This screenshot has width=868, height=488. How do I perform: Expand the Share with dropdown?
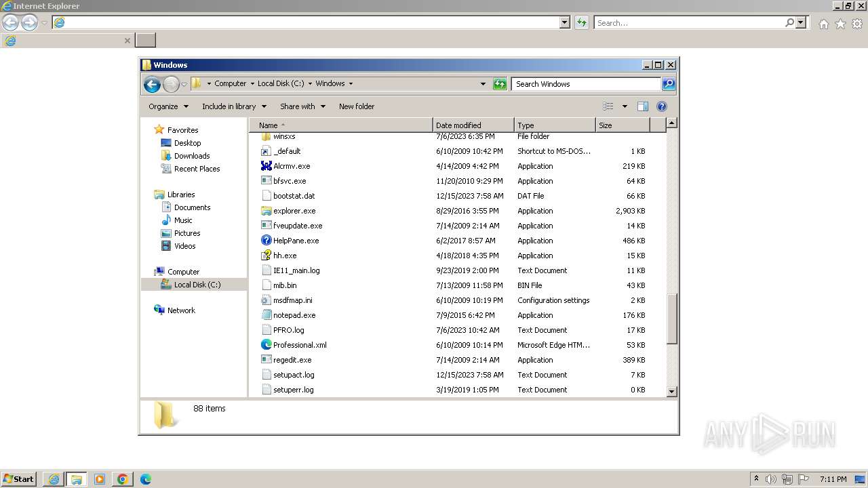[302, 106]
